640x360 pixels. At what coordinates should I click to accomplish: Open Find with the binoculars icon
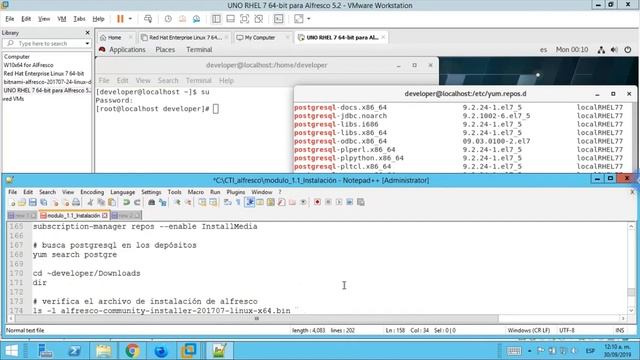(x=151, y=202)
